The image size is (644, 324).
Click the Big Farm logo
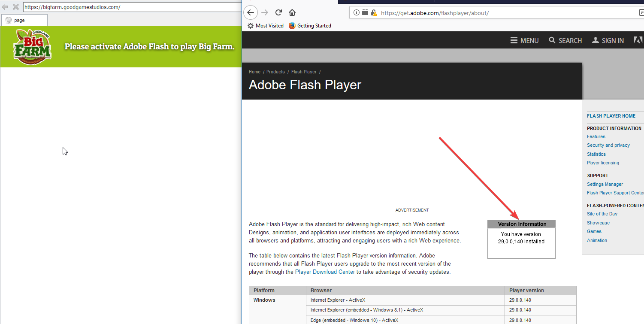33,47
